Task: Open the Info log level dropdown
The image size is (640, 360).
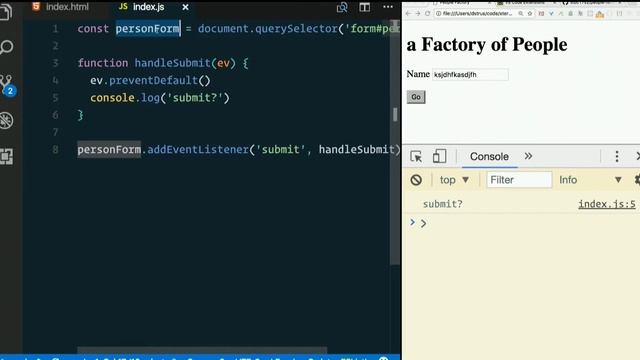Action: pos(590,180)
